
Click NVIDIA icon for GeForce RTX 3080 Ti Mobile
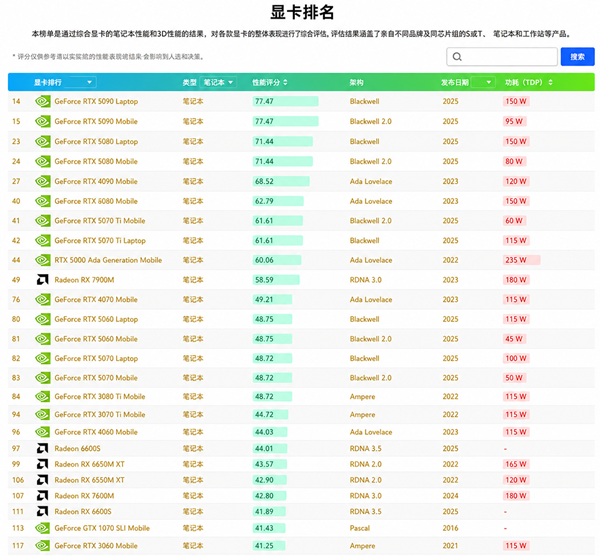coord(42,396)
